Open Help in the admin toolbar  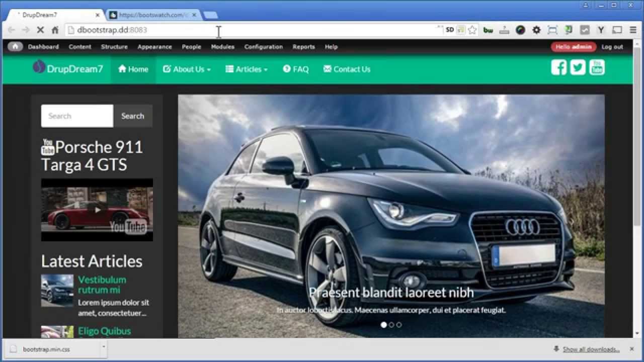tap(331, 47)
